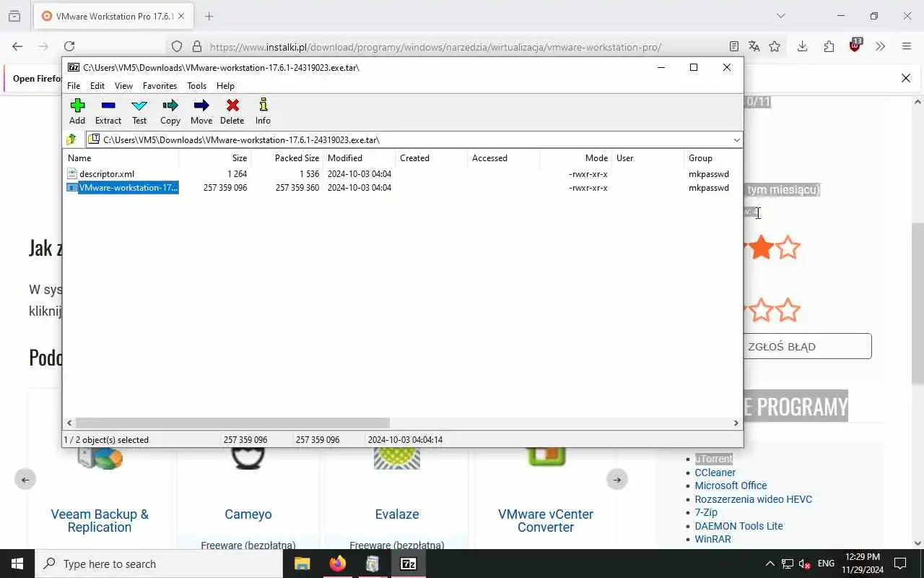Sort by the Group column header
The width and height of the screenshot is (924, 578).
pos(713,158)
